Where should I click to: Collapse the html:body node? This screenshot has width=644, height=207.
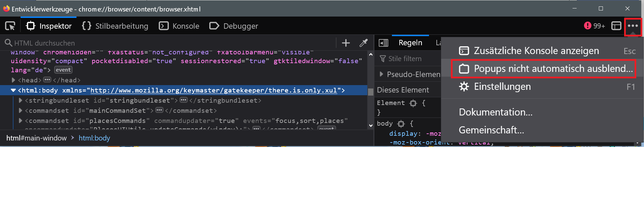13,90
